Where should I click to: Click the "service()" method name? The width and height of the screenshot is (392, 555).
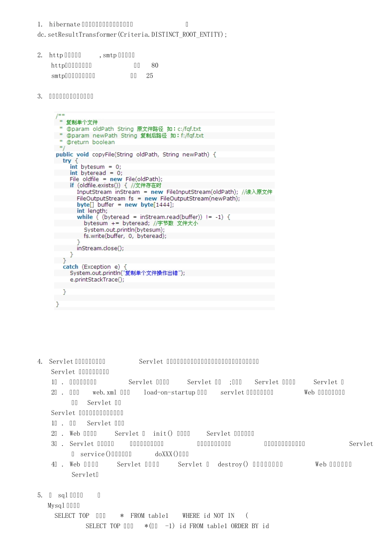[96, 454]
